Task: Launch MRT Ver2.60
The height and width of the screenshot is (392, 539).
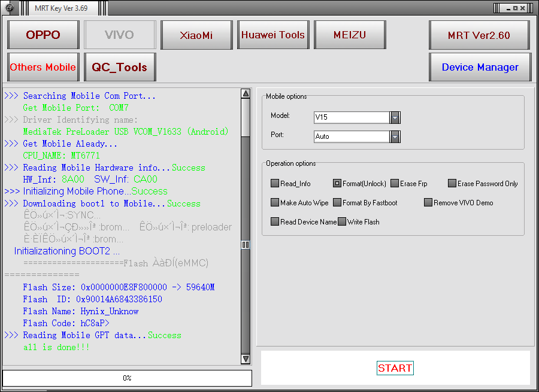Action: pos(479,35)
